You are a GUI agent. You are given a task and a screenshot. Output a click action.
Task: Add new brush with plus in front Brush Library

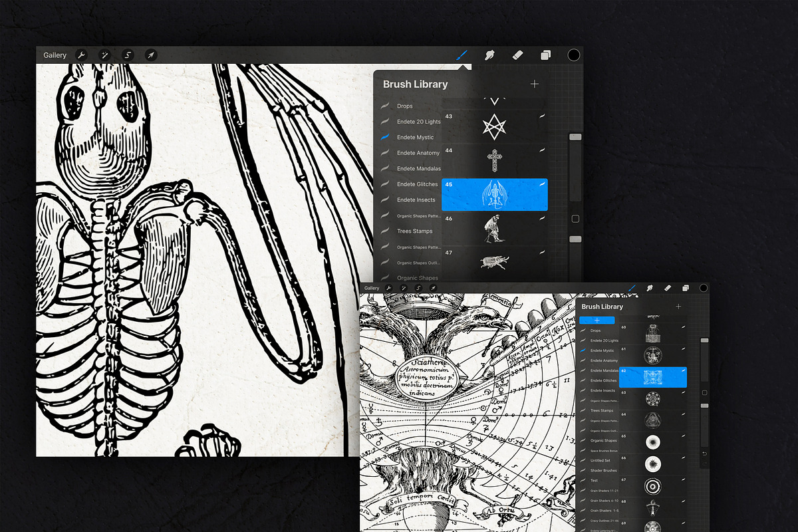(x=678, y=307)
